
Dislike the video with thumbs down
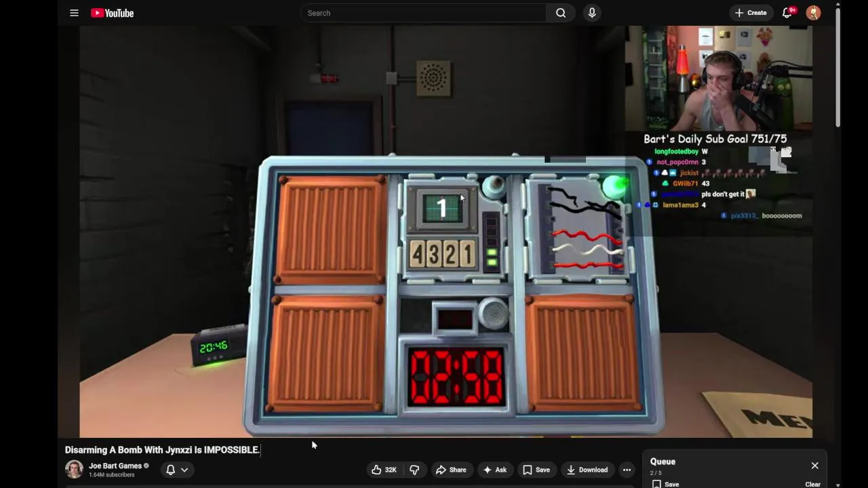(414, 470)
